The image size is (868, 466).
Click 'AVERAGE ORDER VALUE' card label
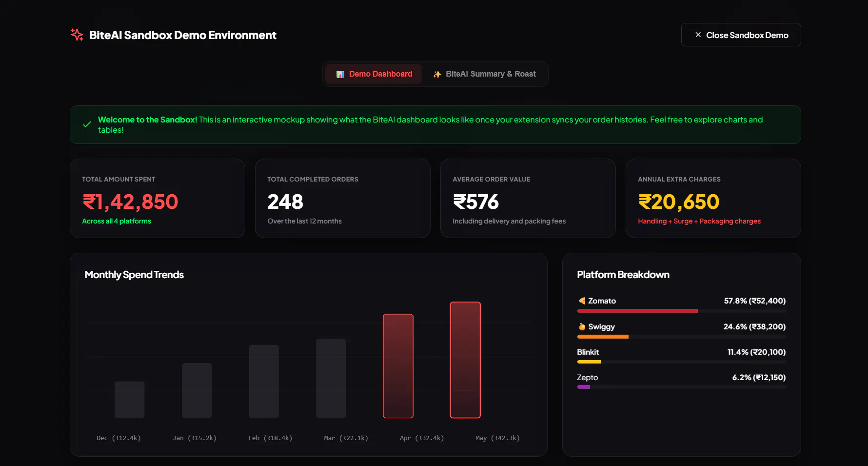491,179
